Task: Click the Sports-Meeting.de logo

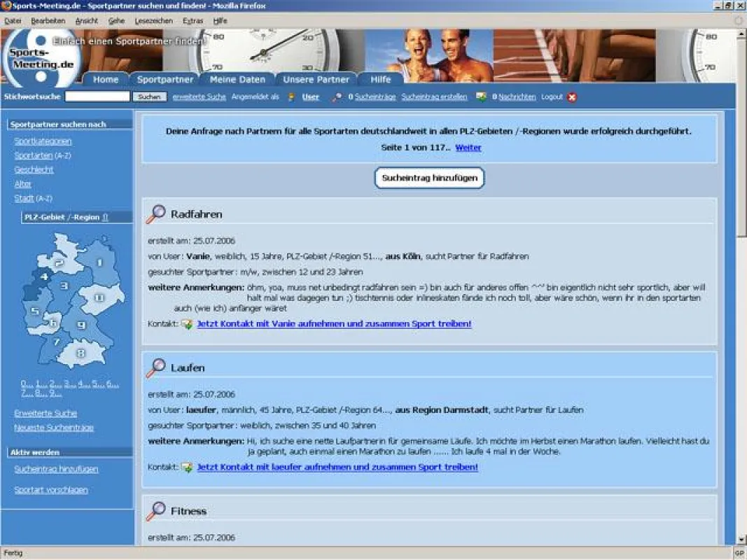Action: click(x=41, y=59)
